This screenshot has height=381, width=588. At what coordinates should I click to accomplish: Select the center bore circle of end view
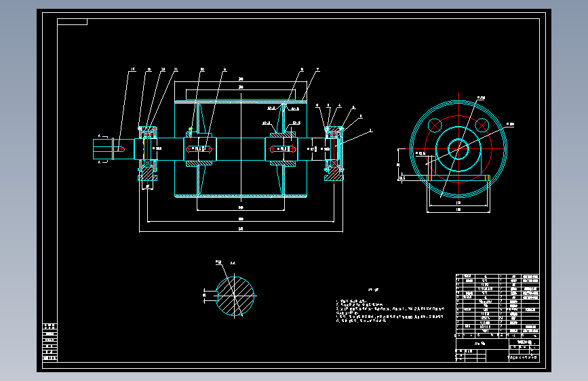point(458,149)
